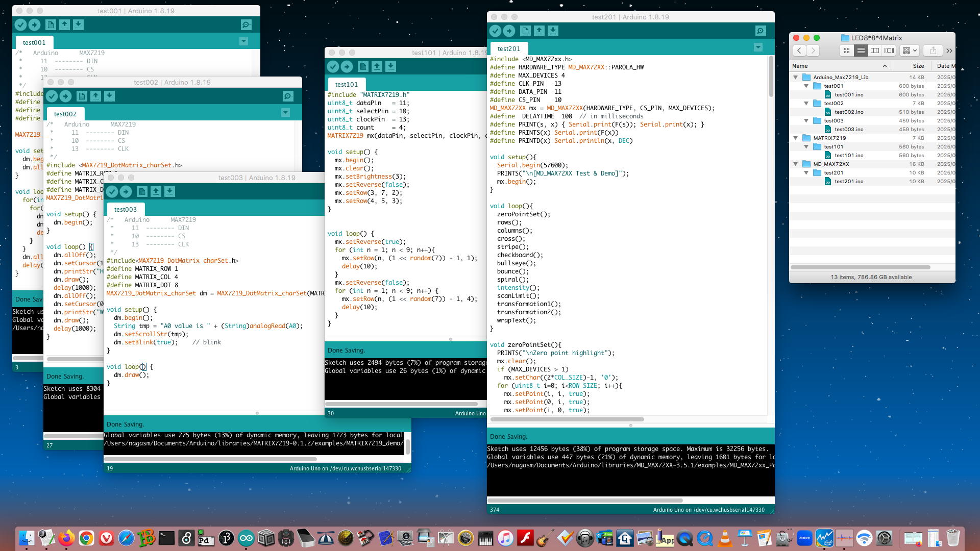Select the test201 tab

click(508, 49)
